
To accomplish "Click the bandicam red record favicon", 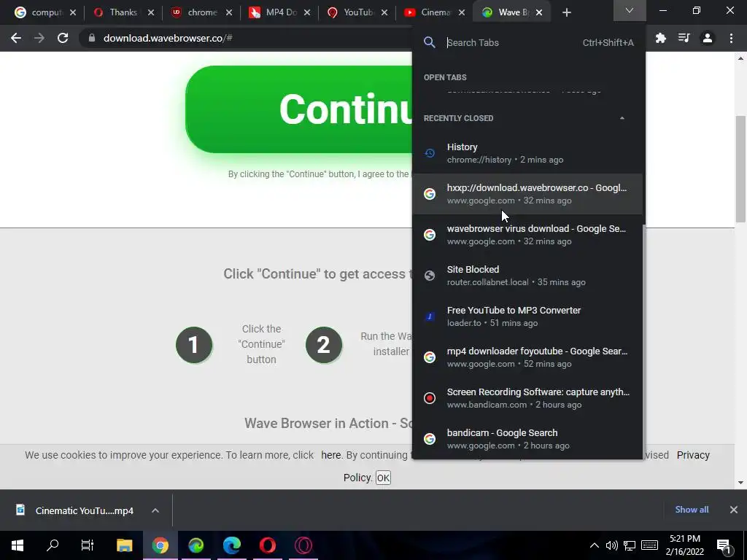I will (430, 398).
